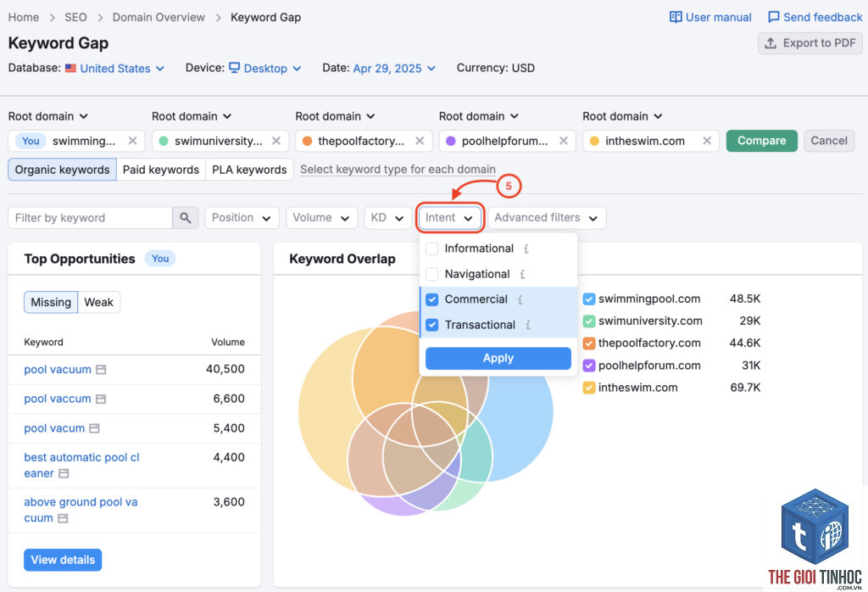The image size is (868, 592).
Task: Click the Venn diagram overlap chart
Action: 426,414
